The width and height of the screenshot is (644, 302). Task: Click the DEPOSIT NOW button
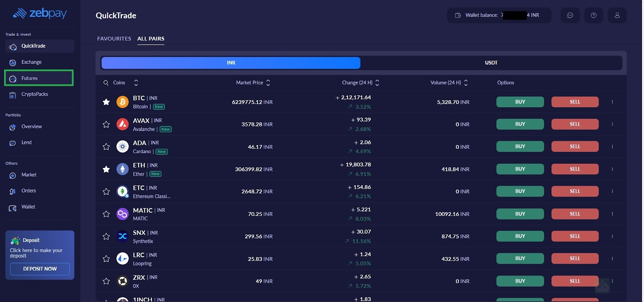(40, 269)
